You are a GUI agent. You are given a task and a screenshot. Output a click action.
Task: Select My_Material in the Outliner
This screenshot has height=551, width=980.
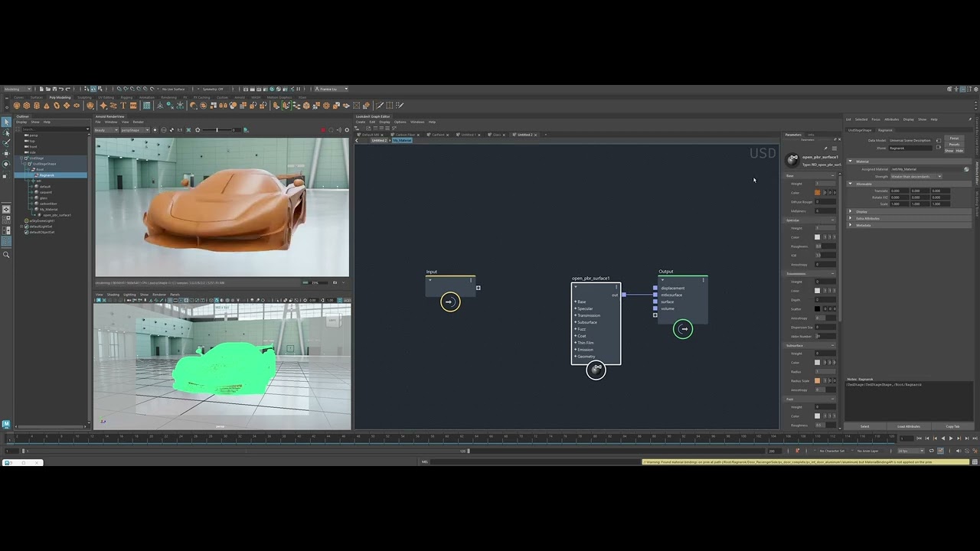[x=47, y=209]
